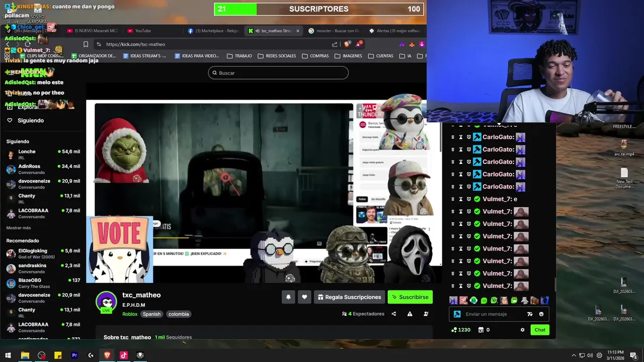Click the green Chat send button
The height and width of the screenshot is (362, 644).
pyautogui.click(x=540, y=330)
